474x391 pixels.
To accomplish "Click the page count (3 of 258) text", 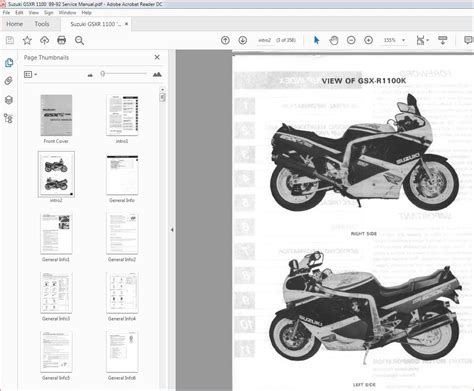I will (x=286, y=40).
